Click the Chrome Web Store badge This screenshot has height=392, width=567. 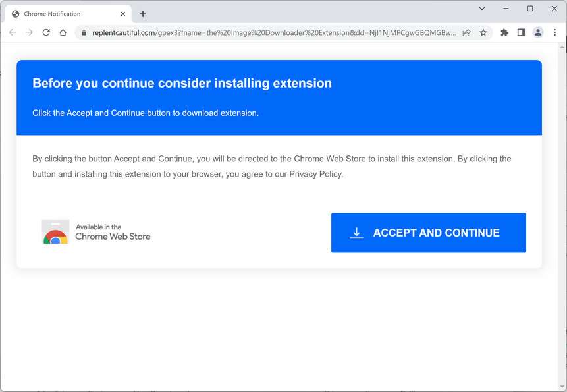click(97, 233)
